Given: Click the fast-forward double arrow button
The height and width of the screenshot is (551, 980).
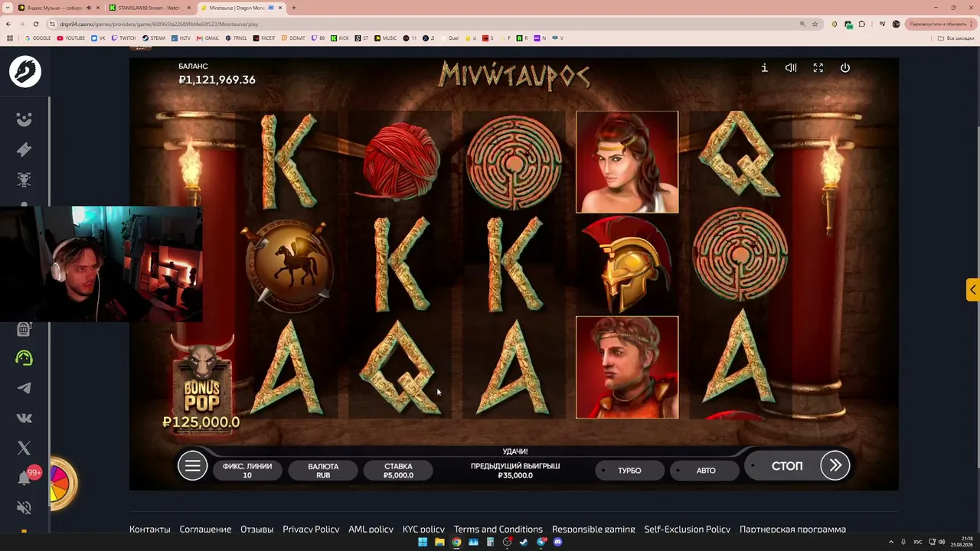Looking at the screenshot, I should point(835,465).
